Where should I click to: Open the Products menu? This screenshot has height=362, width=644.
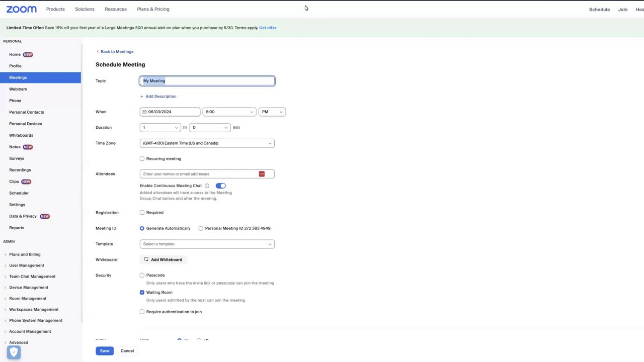[x=55, y=9]
